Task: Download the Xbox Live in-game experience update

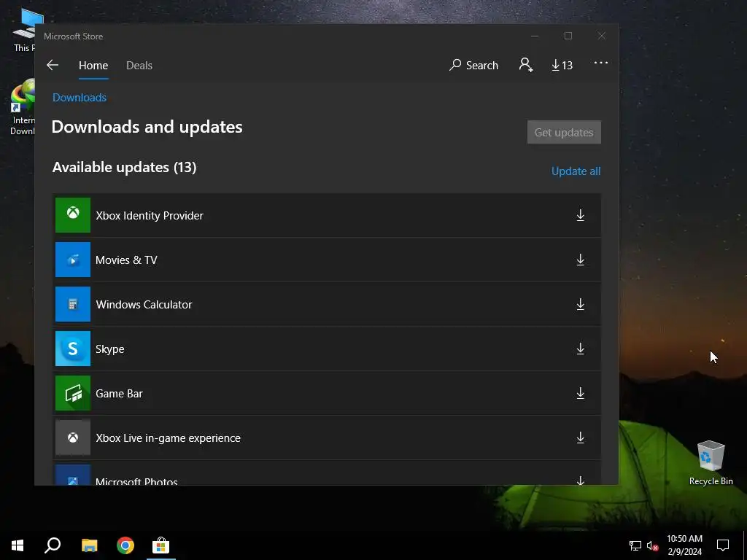Action: tap(580, 437)
